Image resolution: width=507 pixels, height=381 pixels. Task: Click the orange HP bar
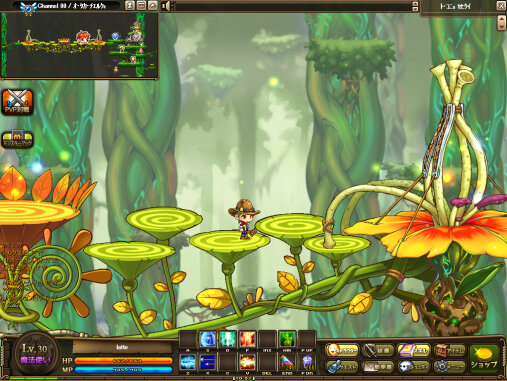click(x=123, y=361)
